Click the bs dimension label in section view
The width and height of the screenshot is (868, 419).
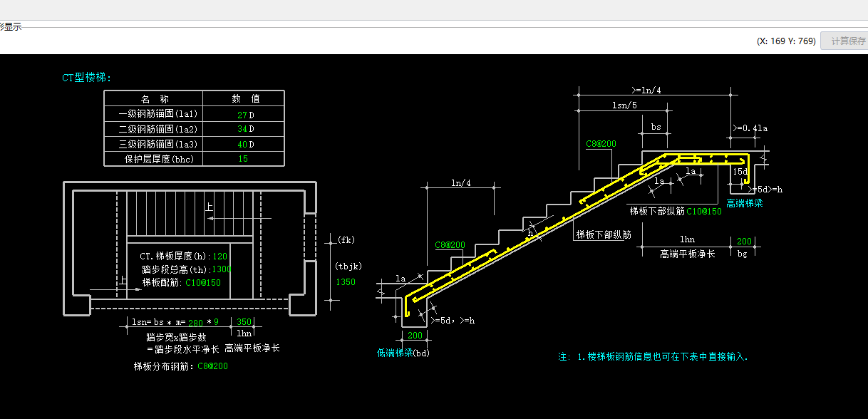tap(656, 128)
